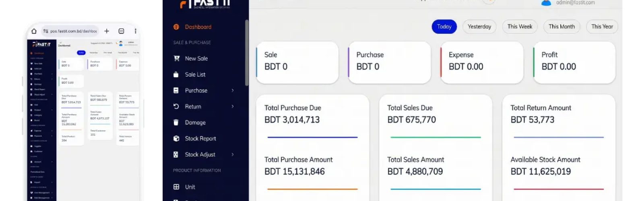Open the Sale List menu item
The height and width of the screenshot is (201, 644).
pos(195,74)
